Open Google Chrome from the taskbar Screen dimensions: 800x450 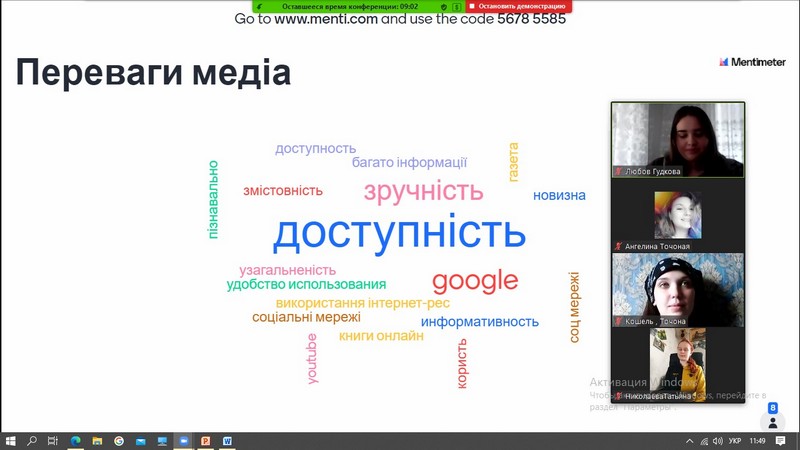pyautogui.click(x=119, y=441)
